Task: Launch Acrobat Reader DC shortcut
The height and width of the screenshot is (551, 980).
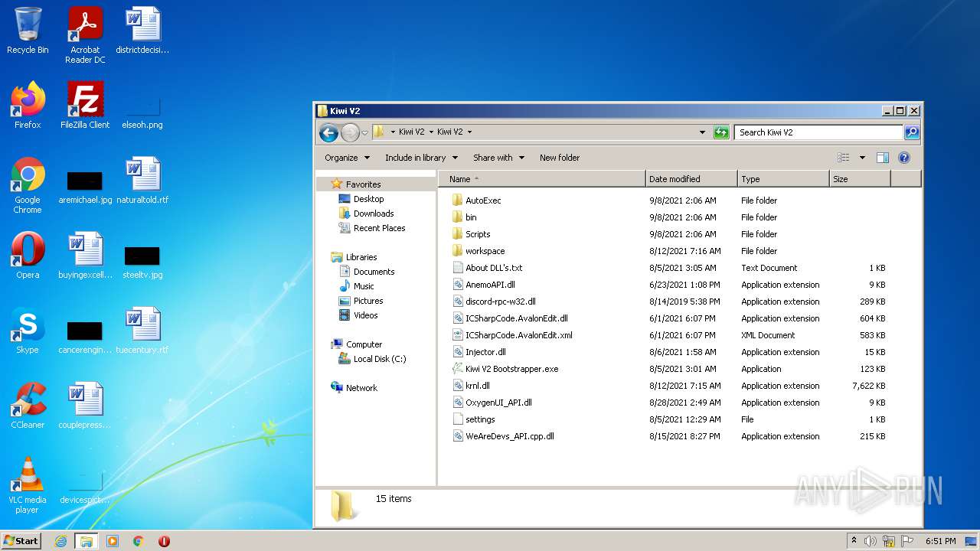Action: tap(85, 35)
